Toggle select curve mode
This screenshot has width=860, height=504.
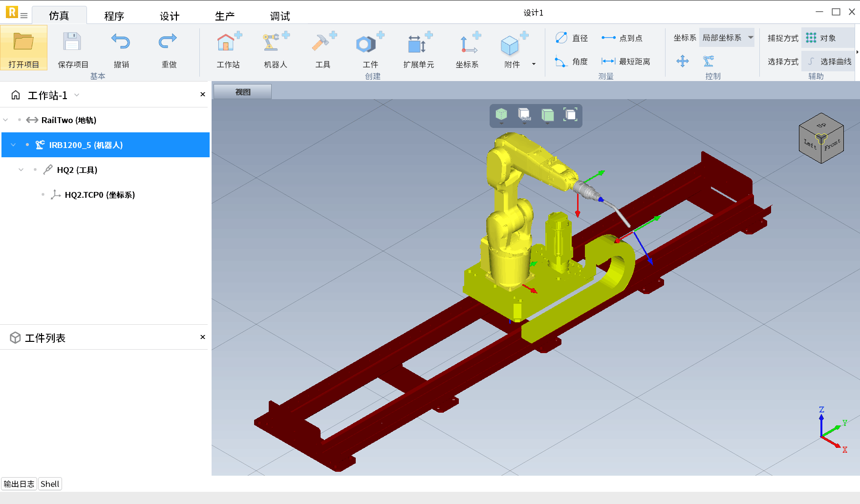[829, 62]
